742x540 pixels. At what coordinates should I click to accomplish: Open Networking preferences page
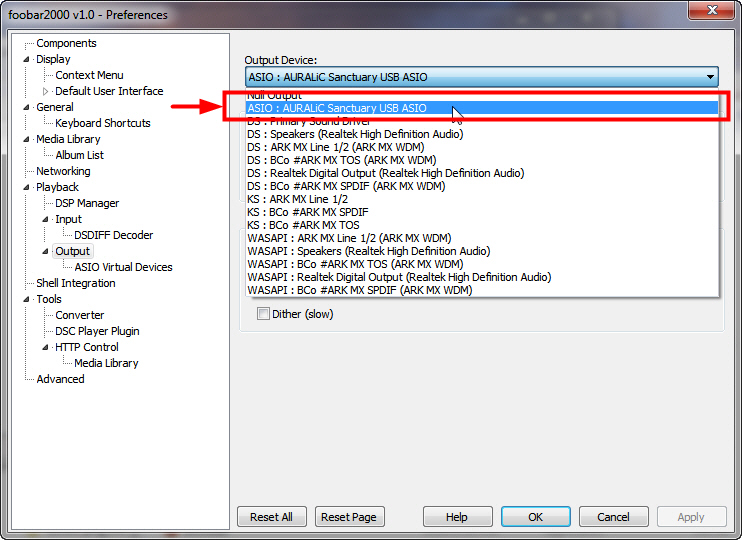point(63,171)
